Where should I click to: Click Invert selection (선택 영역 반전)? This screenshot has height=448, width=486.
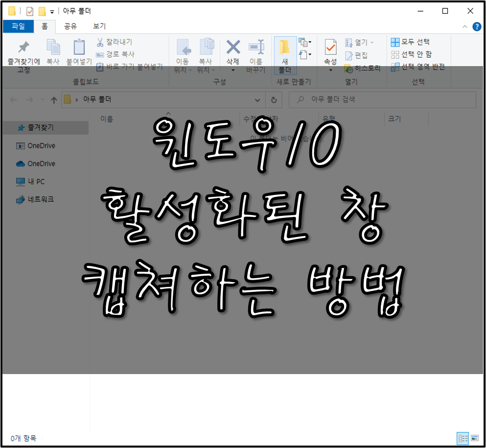point(418,67)
